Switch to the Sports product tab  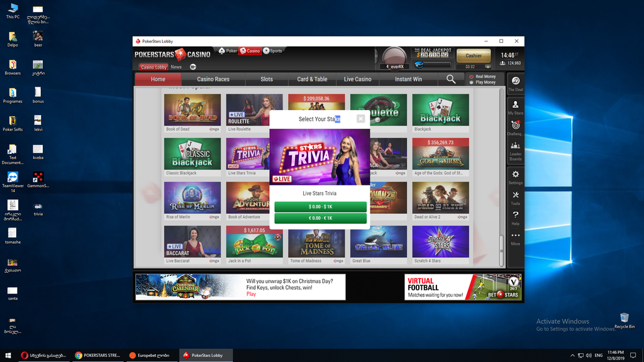click(x=273, y=51)
